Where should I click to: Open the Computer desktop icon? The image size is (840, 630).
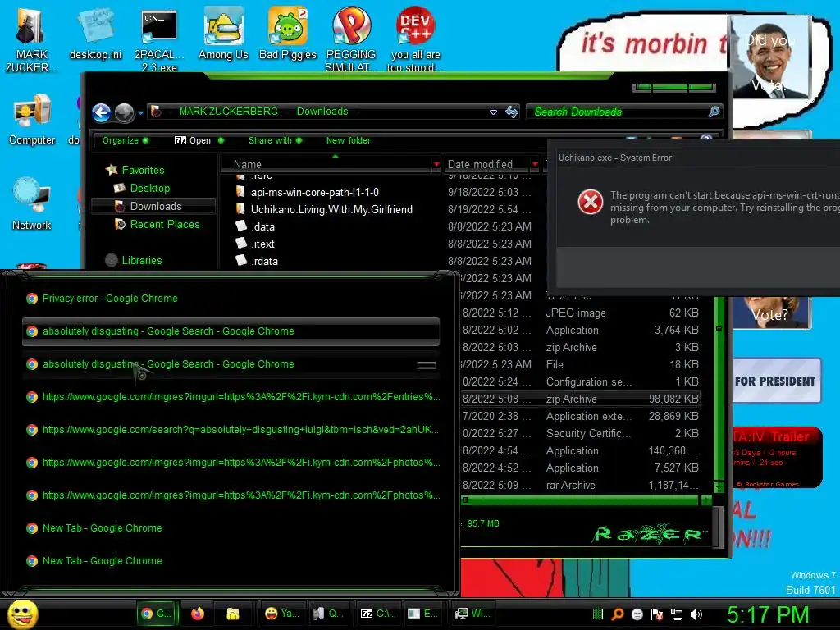pyautogui.click(x=32, y=119)
